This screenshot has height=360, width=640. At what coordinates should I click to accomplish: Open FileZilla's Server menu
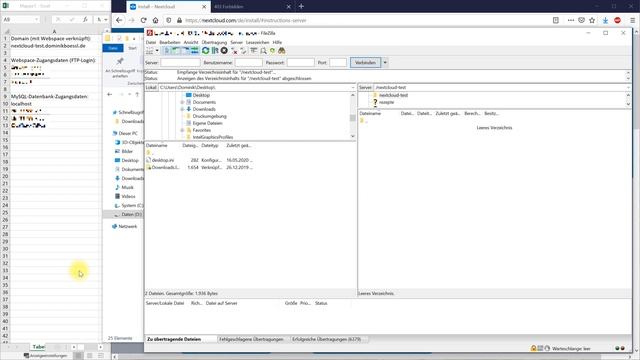click(236, 42)
